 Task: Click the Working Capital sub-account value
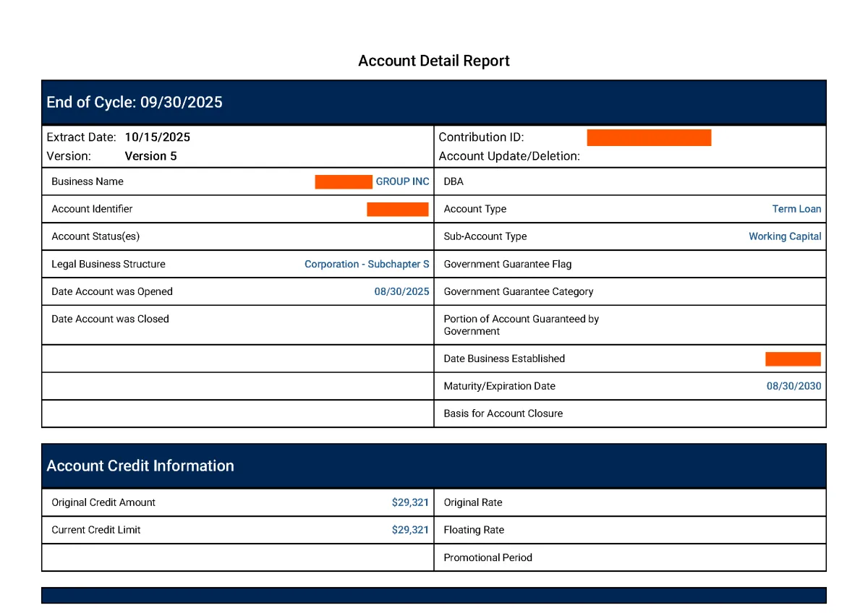(x=785, y=236)
